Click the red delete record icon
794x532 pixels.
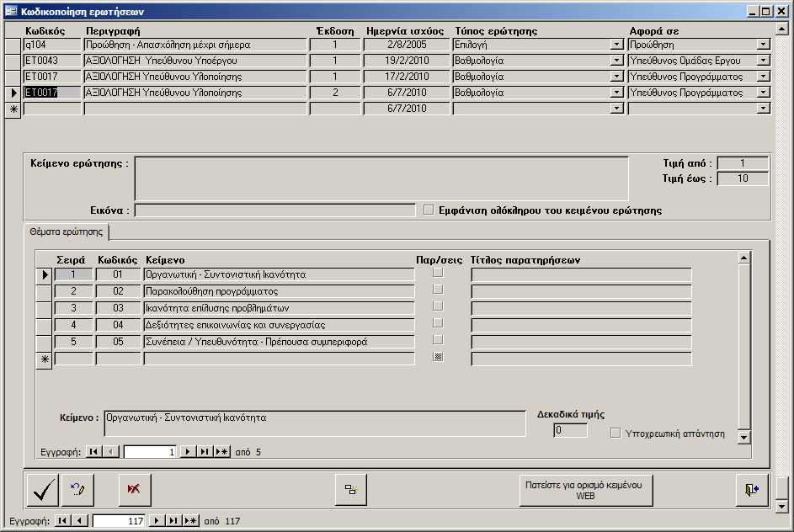click(x=133, y=490)
